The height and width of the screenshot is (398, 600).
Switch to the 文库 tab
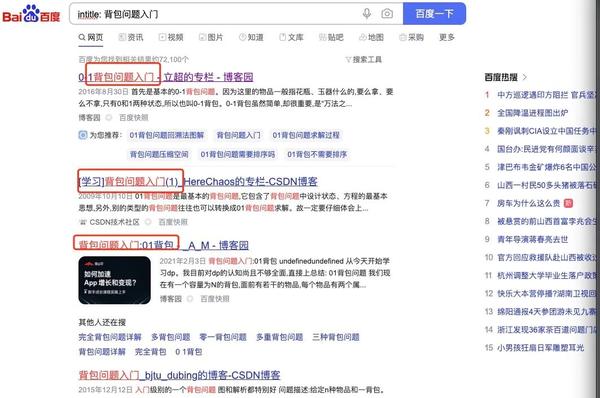pyautogui.click(x=291, y=37)
